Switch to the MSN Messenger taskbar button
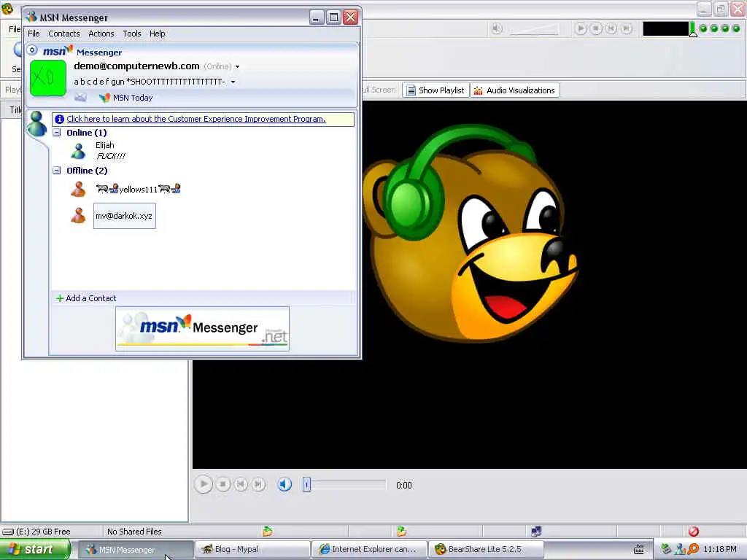The height and width of the screenshot is (560, 747). [x=135, y=550]
